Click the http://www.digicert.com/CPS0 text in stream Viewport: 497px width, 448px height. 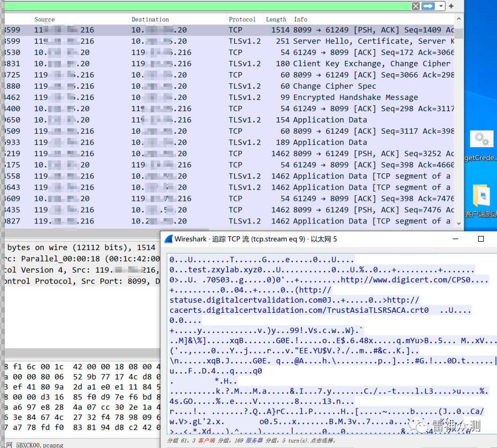coord(406,280)
